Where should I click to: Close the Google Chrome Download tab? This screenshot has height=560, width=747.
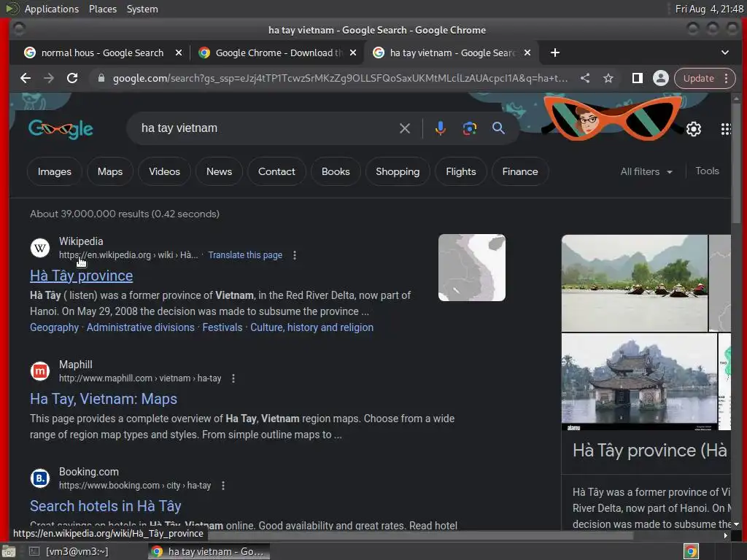click(353, 52)
